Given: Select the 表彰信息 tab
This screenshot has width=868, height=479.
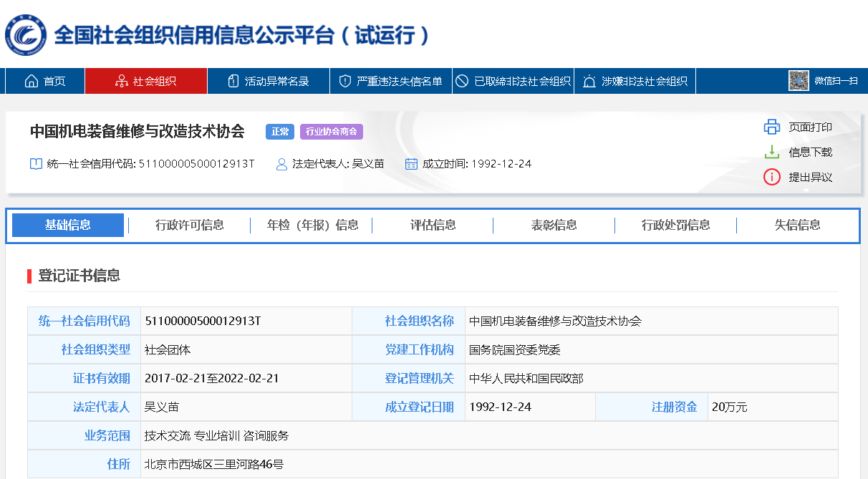Looking at the screenshot, I should [x=554, y=225].
